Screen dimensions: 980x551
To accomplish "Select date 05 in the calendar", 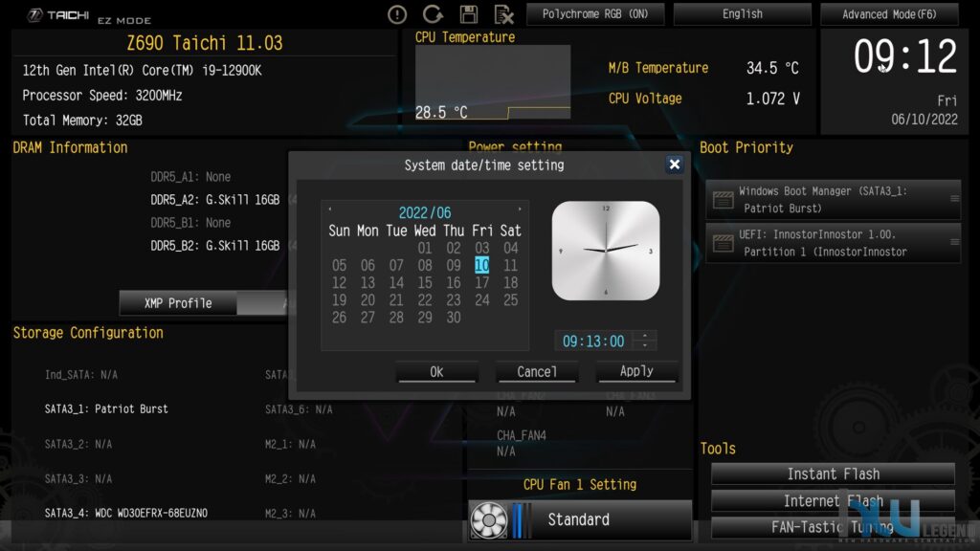I will (340, 266).
